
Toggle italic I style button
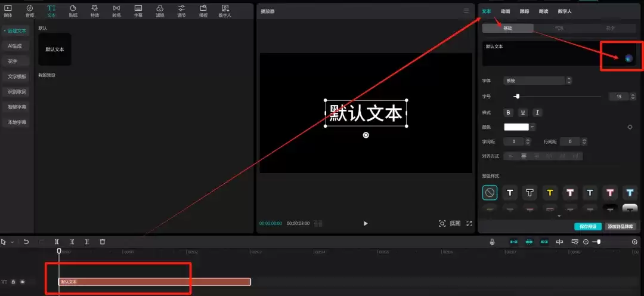tap(537, 112)
